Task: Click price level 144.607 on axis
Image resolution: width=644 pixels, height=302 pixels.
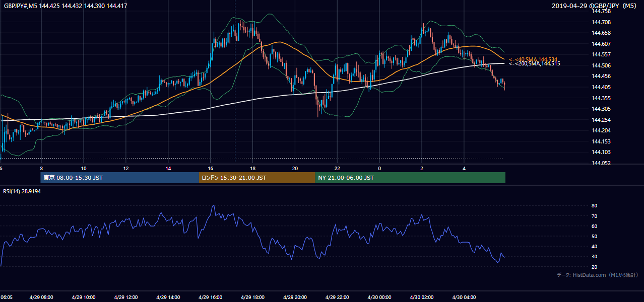Action: (x=602, y=44)
